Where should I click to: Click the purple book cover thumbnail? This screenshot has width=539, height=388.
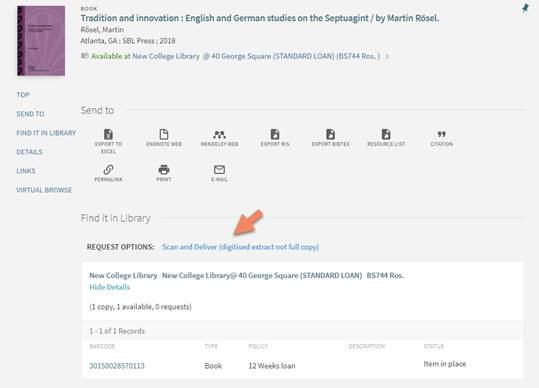[x=41, y=41]
